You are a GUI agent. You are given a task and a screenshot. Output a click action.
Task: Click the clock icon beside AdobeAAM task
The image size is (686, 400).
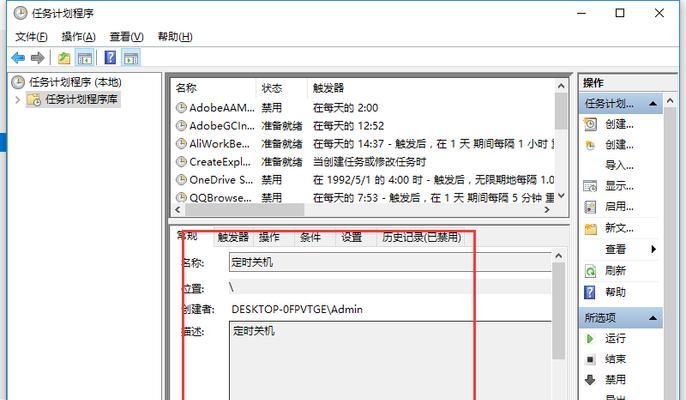pos(181,108)
